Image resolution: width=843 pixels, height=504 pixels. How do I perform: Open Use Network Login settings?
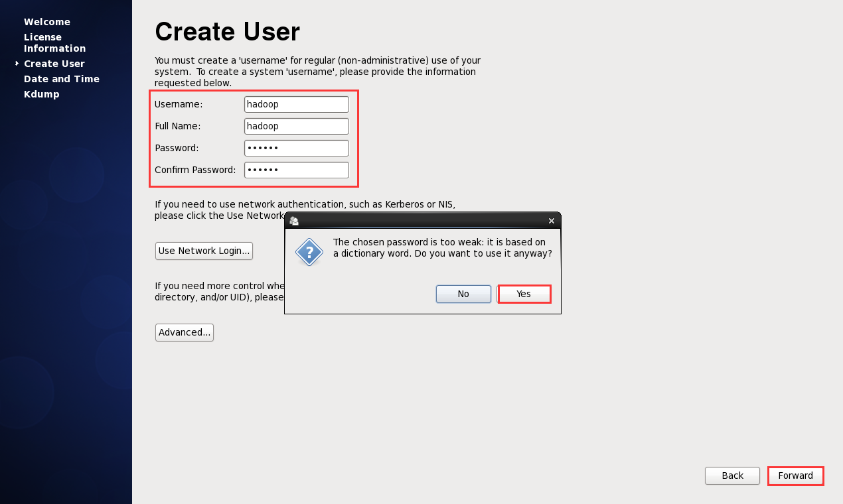[204, 251]
